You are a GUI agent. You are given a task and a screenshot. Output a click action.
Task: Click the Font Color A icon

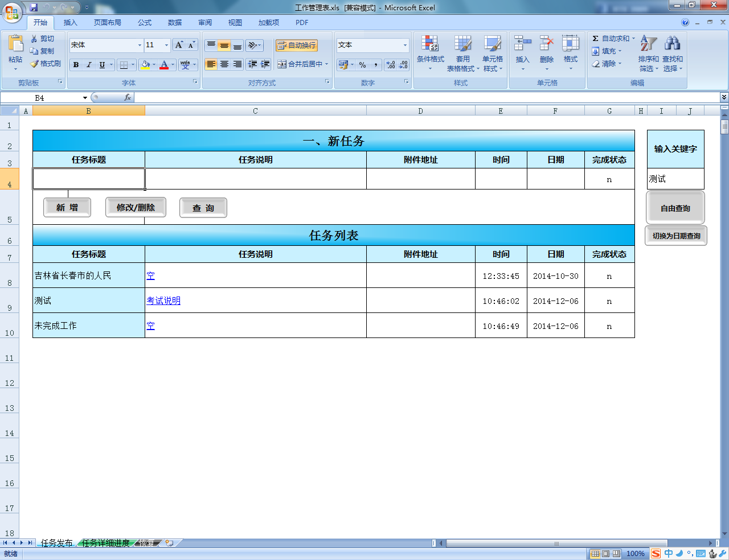point(164,65)
